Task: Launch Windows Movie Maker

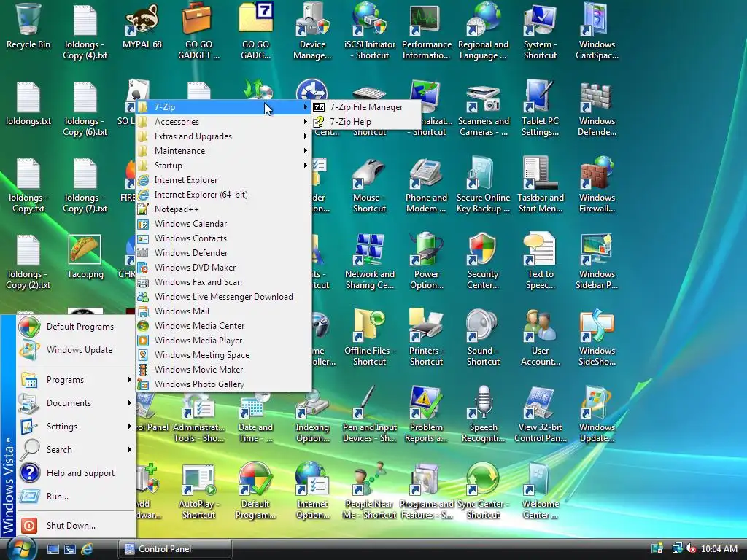Action: point(223,370)
